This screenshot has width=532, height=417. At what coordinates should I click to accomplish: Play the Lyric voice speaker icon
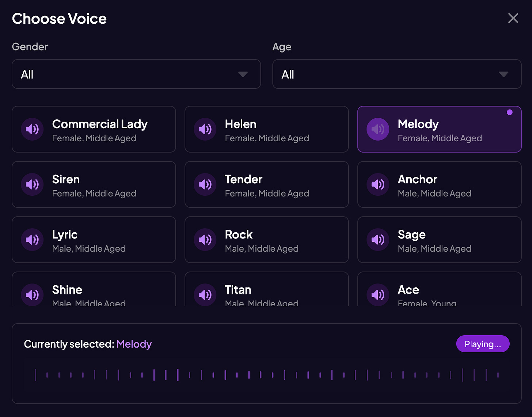tap(32, 240)
